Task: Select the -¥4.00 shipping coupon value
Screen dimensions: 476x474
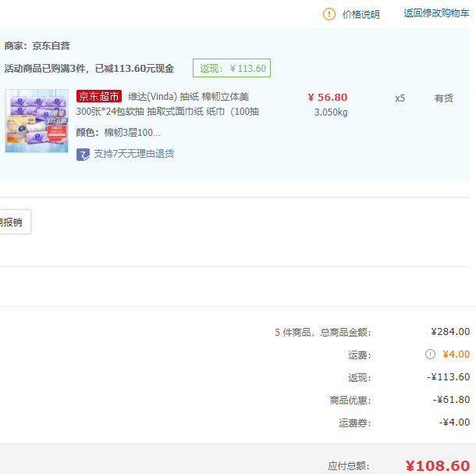Action: point(454,422)
